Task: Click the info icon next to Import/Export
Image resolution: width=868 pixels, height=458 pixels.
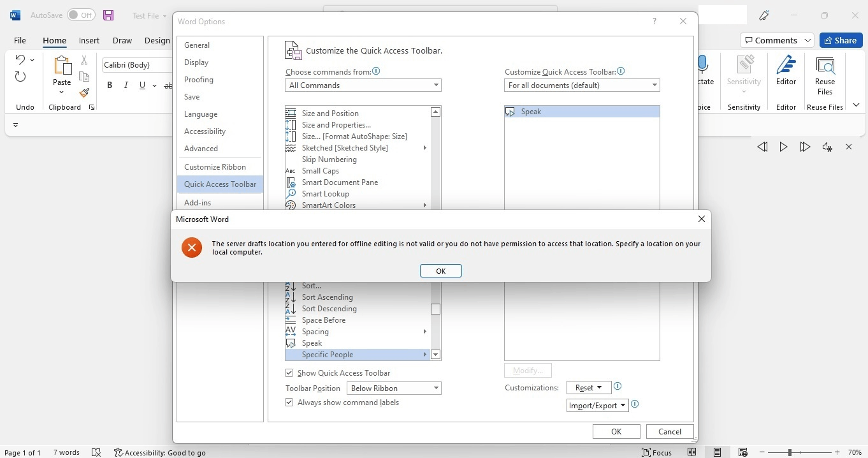Action: (635, 404)
